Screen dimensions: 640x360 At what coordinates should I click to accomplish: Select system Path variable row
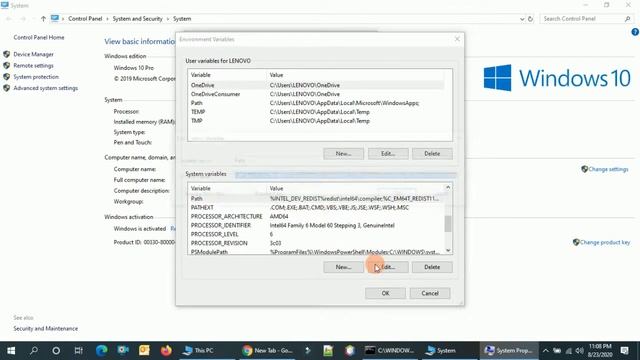pos(316,198)
